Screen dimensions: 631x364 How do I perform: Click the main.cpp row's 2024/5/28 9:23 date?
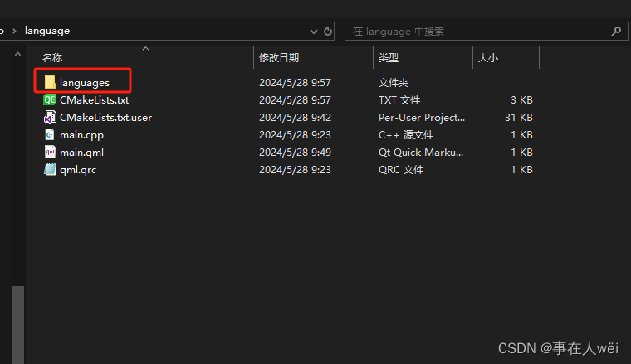pyautogui.click(x=295, y=135)
